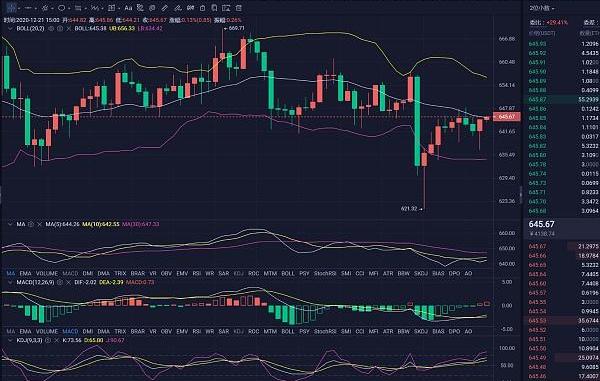Screen dimensions: 600x381
Task: Click the trash icon to delete drawings
Action: [238, 8]
